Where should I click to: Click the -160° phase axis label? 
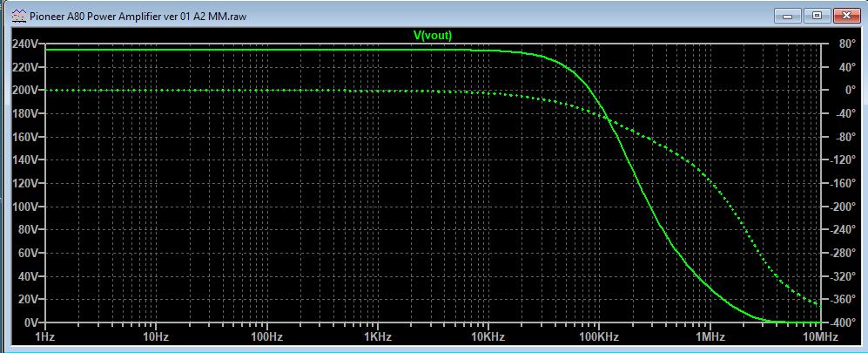(x=841, y=183)
